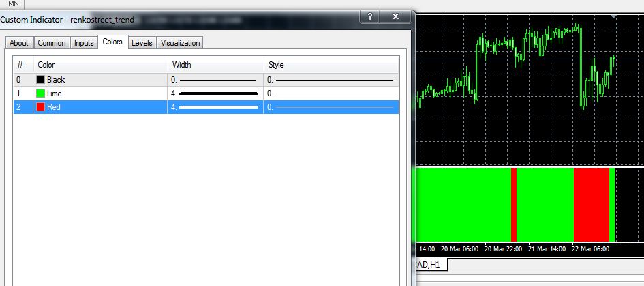Close the Custom Indicator dialog
Image resolution: width=644 pixels, height=286 pixels.
pyautogui.click(x=395, y=16)
